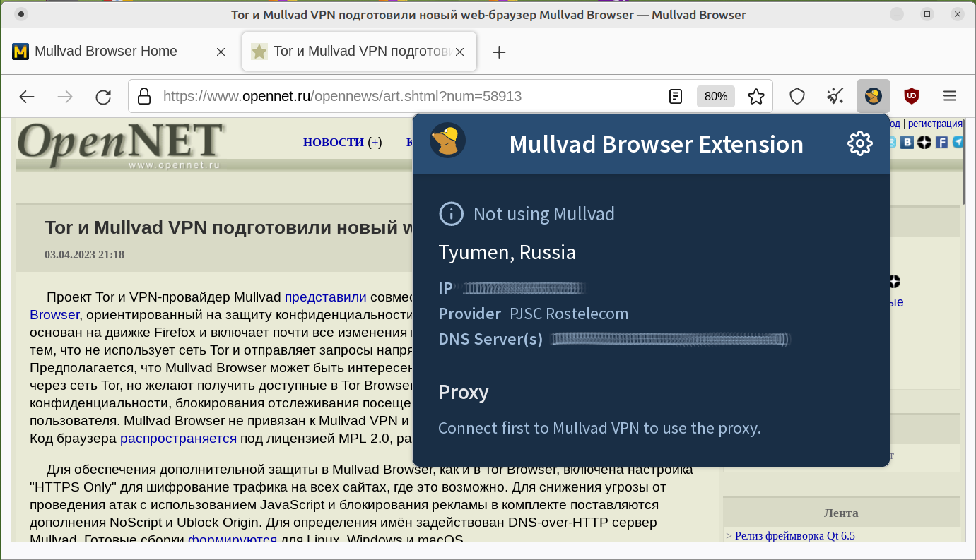Close the Tor и Mullvad VPN tab
976x560 pixels.
point(459,52)
